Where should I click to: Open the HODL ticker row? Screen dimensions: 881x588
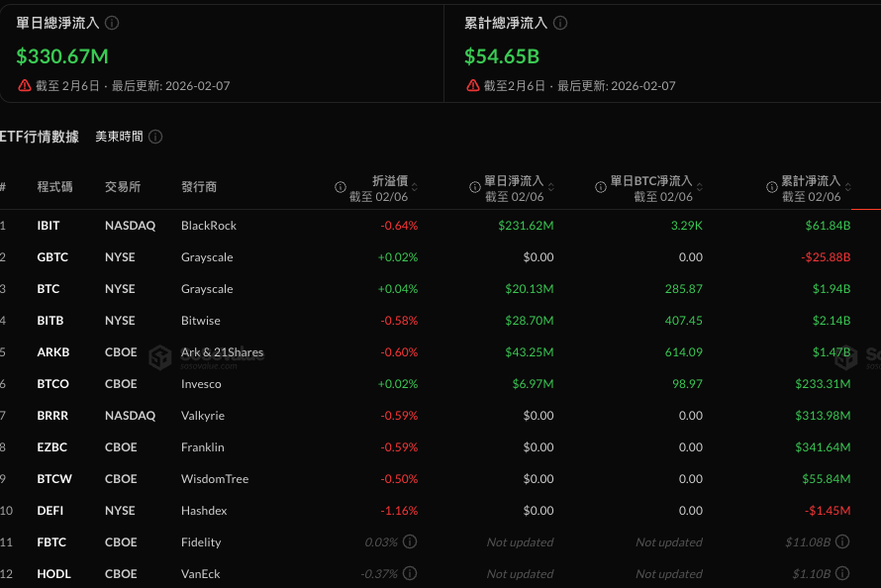[x=440, y=573]
